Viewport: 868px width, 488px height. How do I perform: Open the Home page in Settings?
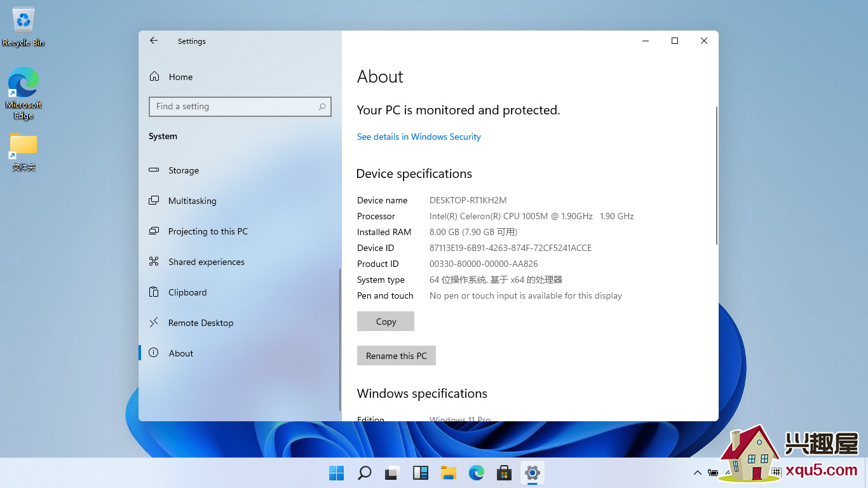(x=172, y=77)
